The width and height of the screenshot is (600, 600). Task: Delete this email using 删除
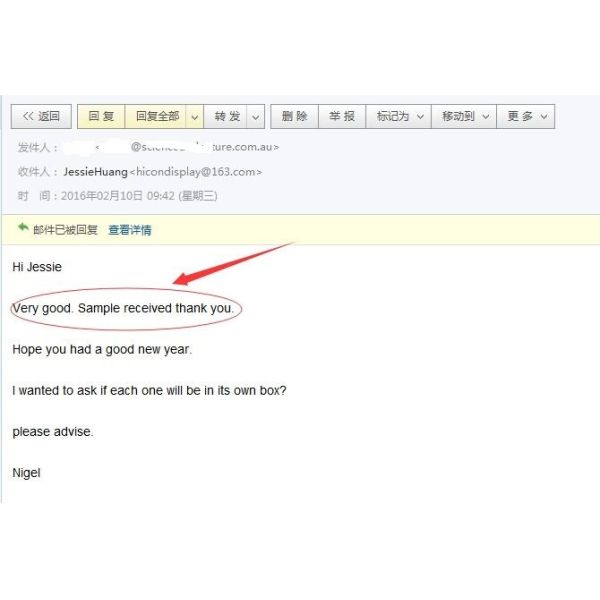[x=295, y=116]
